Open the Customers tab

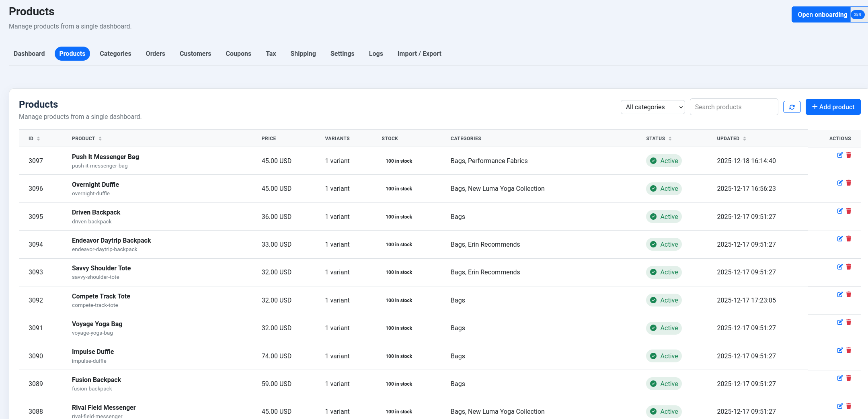195,53
